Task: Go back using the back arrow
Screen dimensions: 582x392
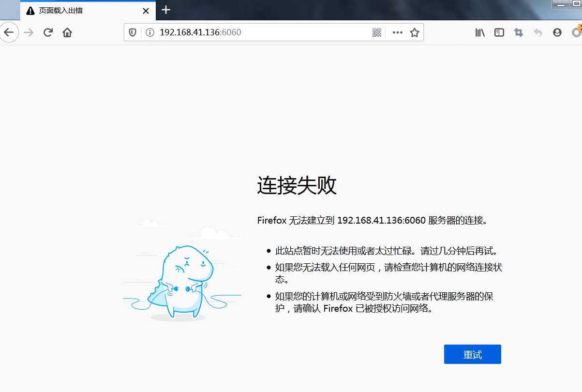Action: pos(9,32)
